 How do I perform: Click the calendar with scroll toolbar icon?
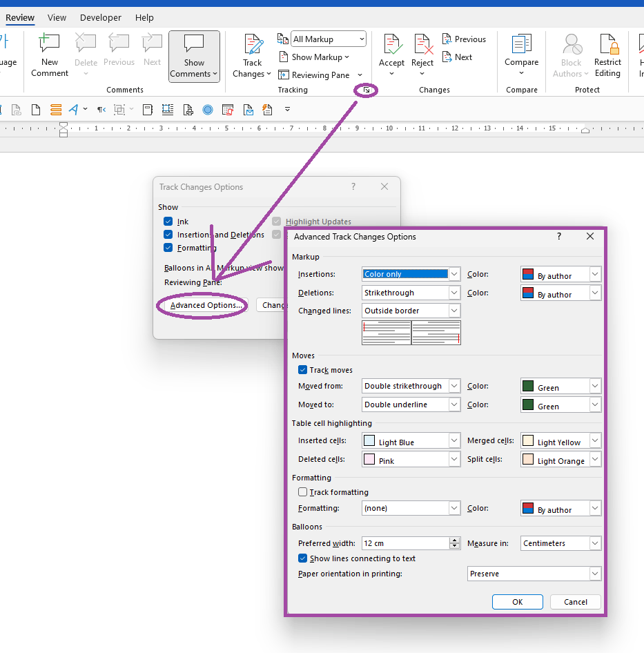[x=228, y=110]
